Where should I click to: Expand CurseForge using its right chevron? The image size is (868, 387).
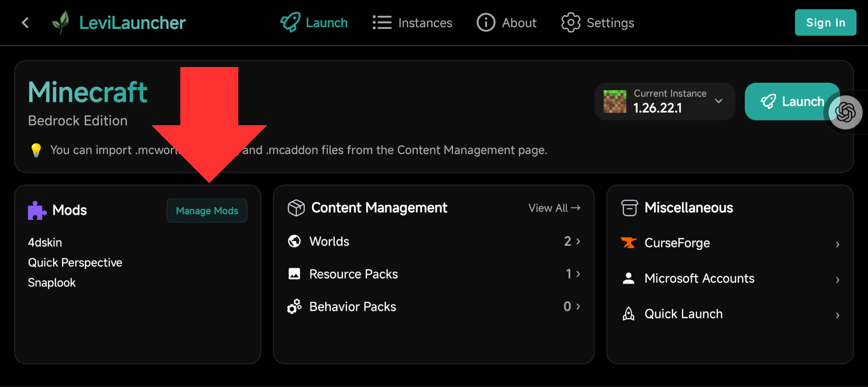[837, 244]
